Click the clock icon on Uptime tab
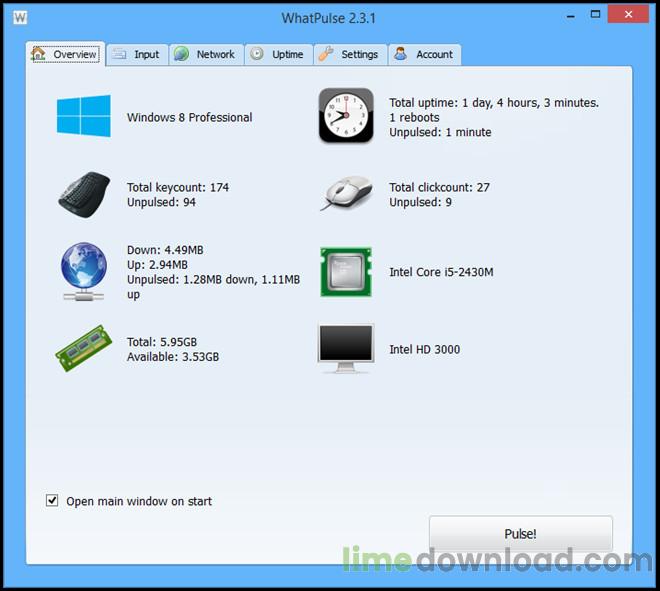 point(257,54)
